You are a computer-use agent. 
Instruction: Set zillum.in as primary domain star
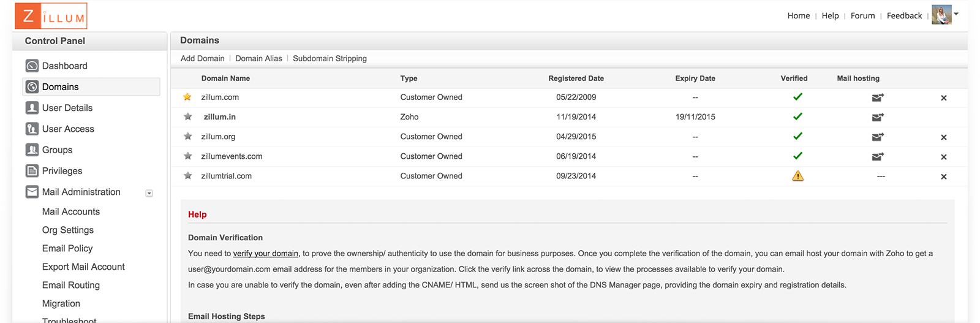coord(188,116)
